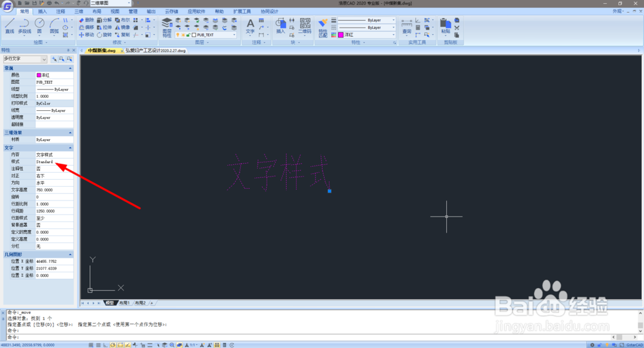Click the Explode (分解) tool
This screenshot has width=644, height=348.
(104, 20)
